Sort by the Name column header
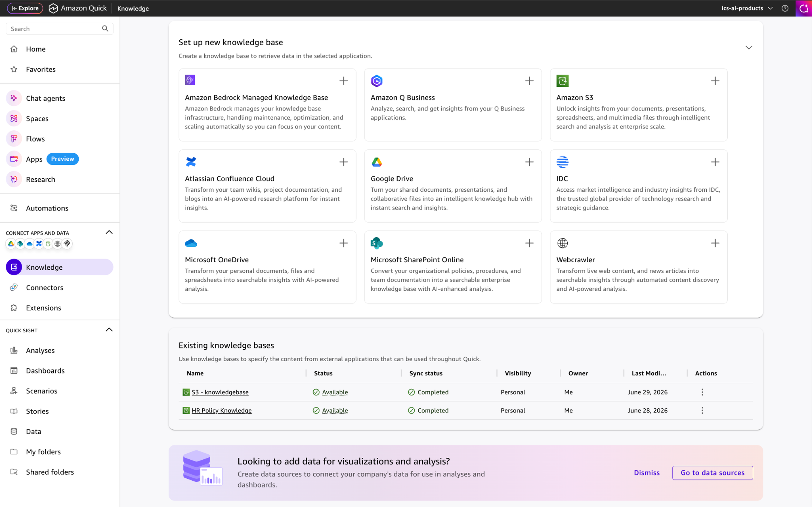 [195, 373]
